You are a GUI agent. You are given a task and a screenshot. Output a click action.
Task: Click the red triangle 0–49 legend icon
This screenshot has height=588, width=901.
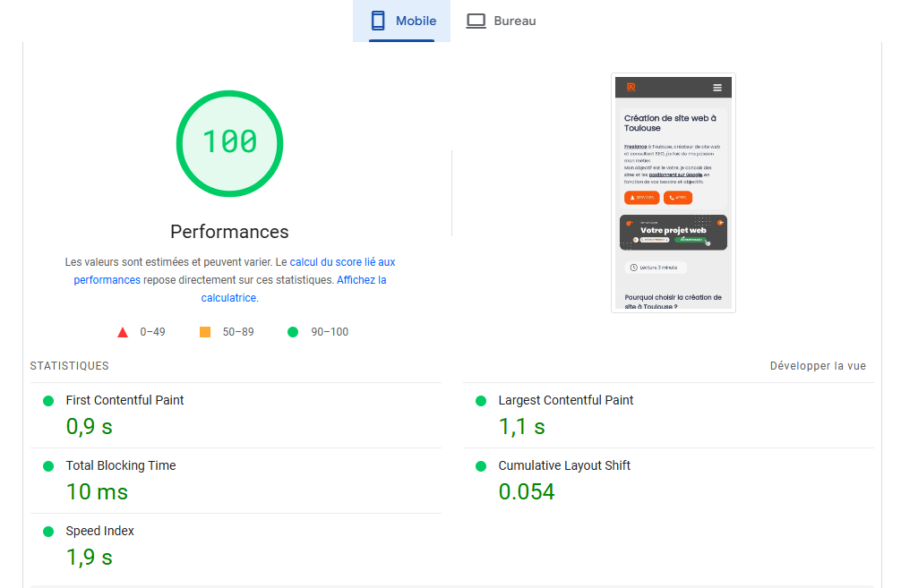coord(123,332)
